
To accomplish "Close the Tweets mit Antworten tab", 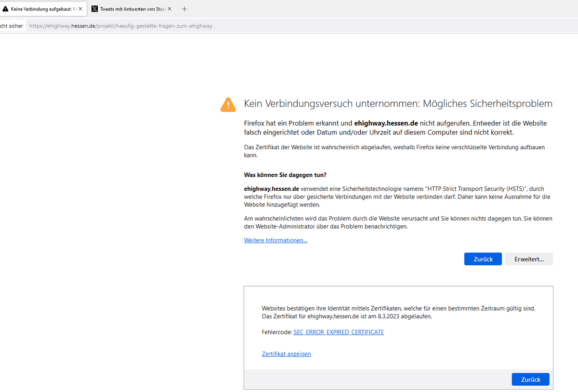I will point(170,9).
